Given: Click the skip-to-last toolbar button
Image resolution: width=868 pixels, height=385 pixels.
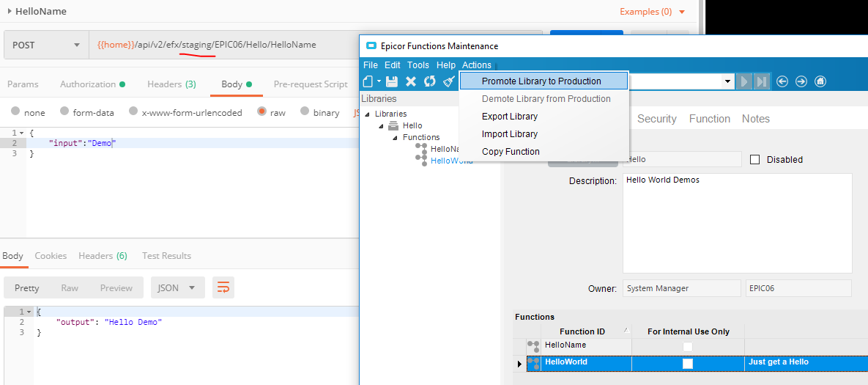Looking at the screenshot, I should point(761,81).
